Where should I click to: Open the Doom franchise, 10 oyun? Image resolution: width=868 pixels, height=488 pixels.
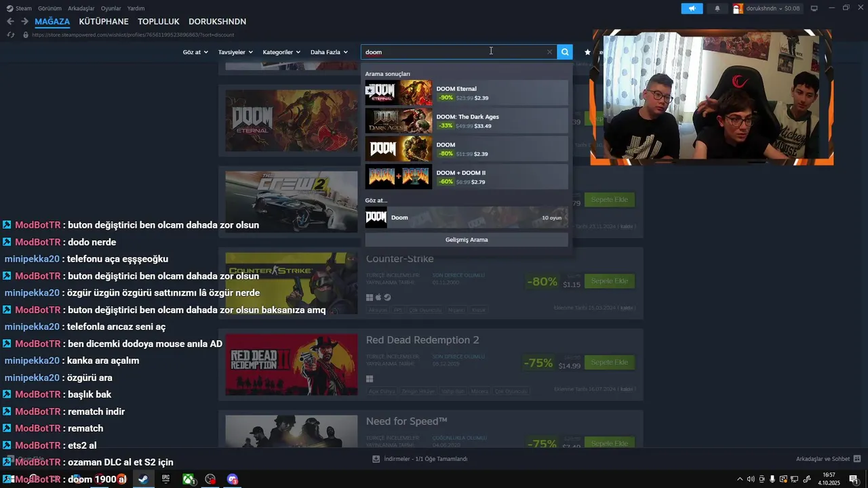[467, 218]
